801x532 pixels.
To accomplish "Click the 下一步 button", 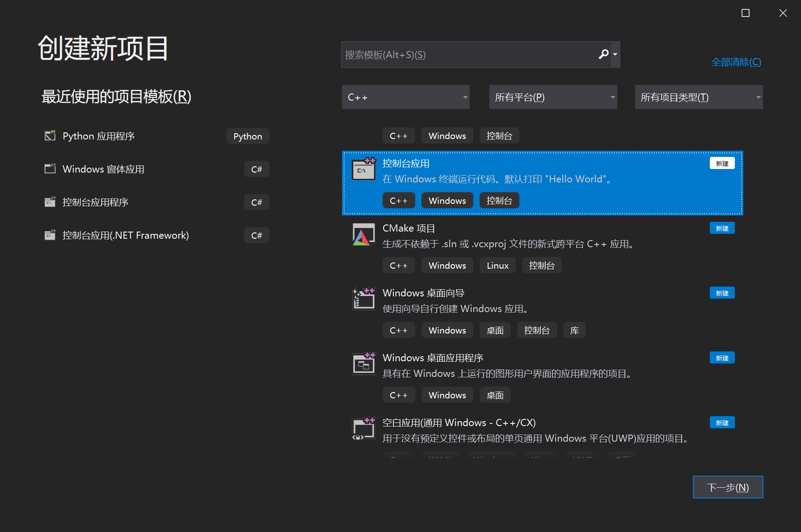I will point(728,487).
